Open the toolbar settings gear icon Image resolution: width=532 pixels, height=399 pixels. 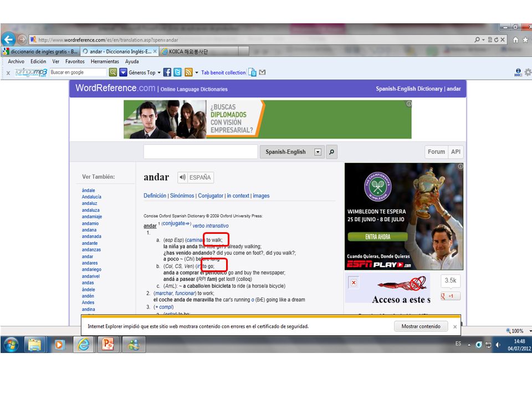[x=528, y=72]
